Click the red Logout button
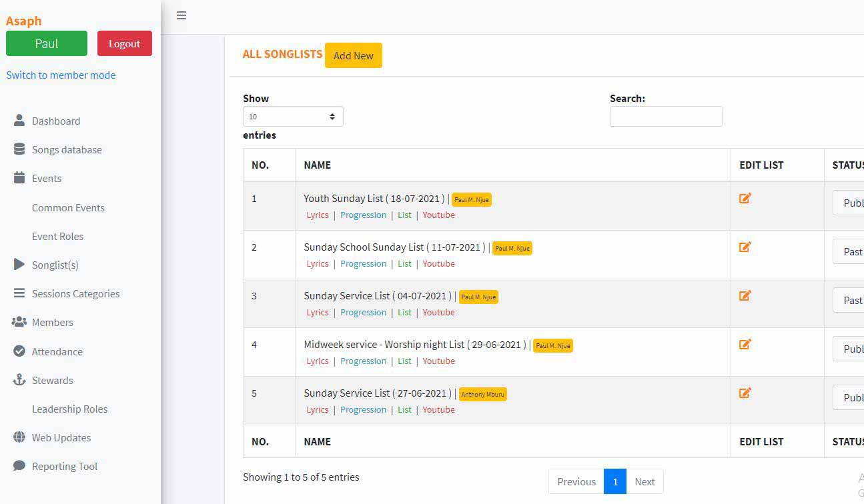The height and width of the screenshot is (504, 864). [x=125, y=43]
